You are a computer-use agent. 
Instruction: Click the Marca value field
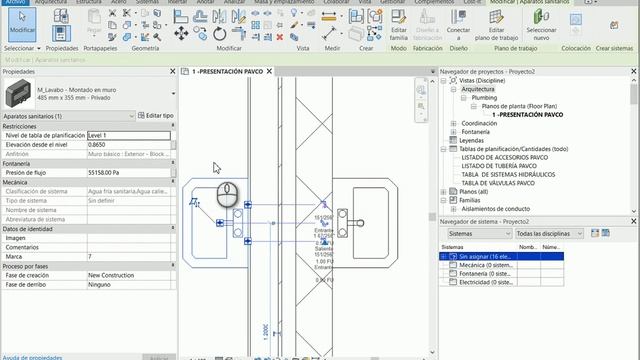coord(129,257)
